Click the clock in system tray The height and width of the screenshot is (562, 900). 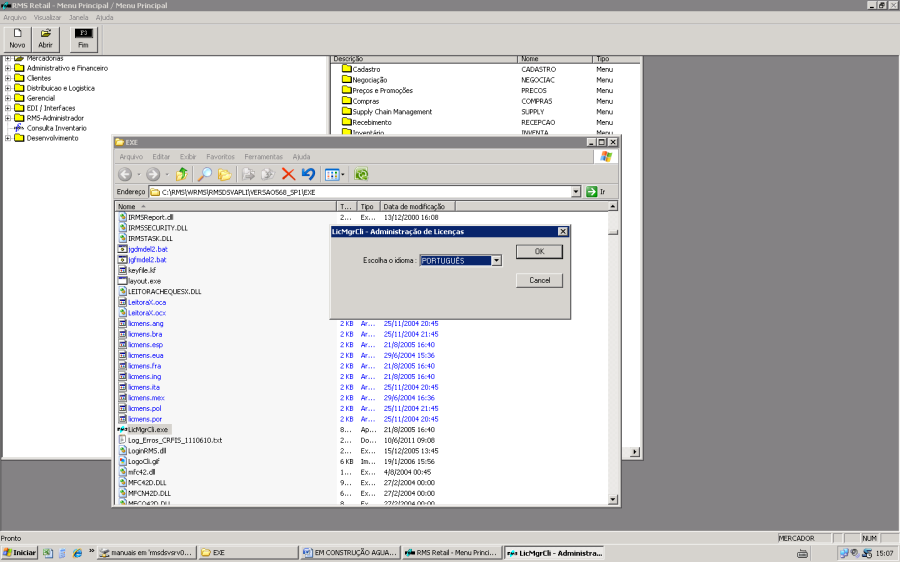pos(885,553)
